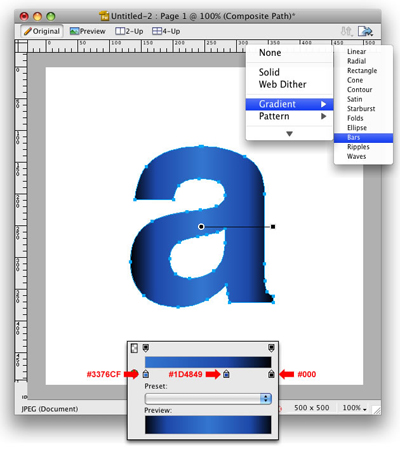Click the middle blue color stop

pyautogui.click(x=226, y=374)
